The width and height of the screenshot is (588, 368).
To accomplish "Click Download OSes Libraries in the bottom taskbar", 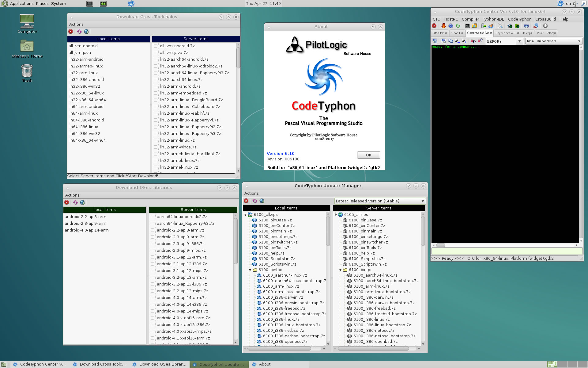I will [159, 364].
